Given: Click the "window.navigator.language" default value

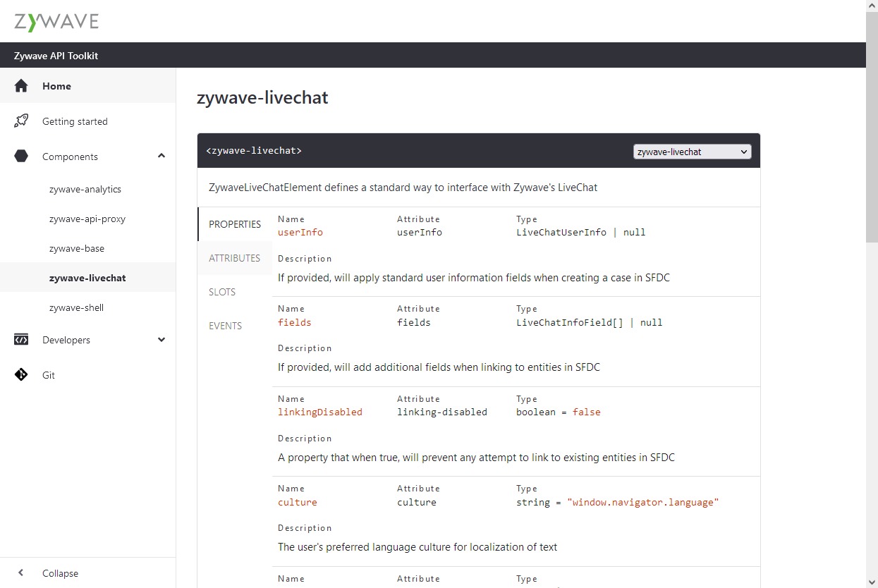Looking at the screenshot, I should tap(643, 502).
